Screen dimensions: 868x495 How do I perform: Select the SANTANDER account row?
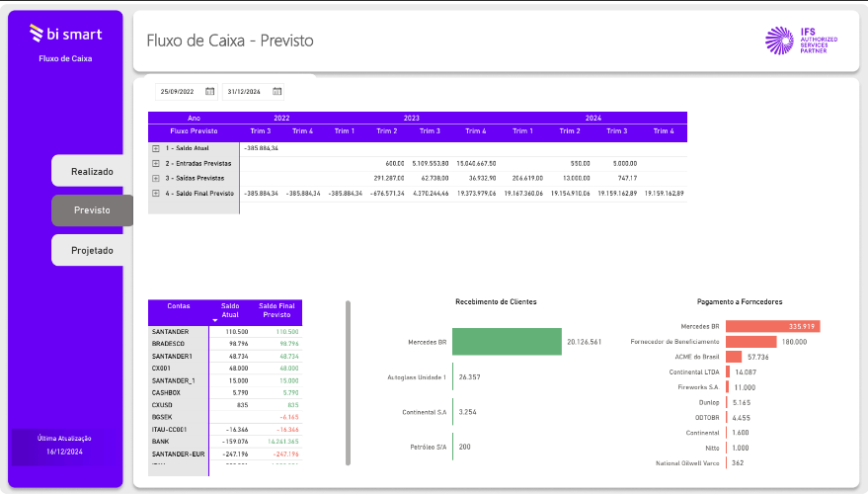click(179, 332)
